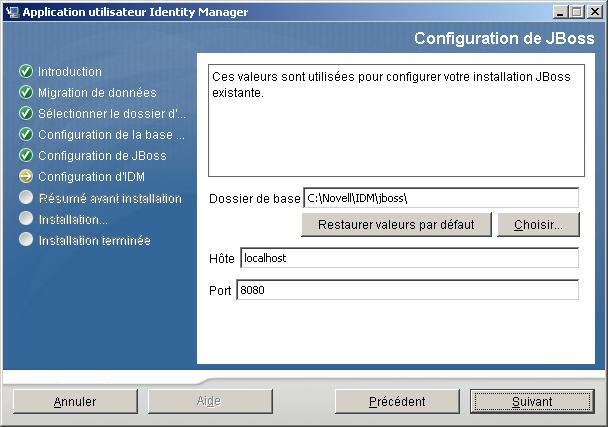The width and height of the screenshot is (608, 427).
Task: Click the Installation terminée step circle icon
Action: coord(26,240)
